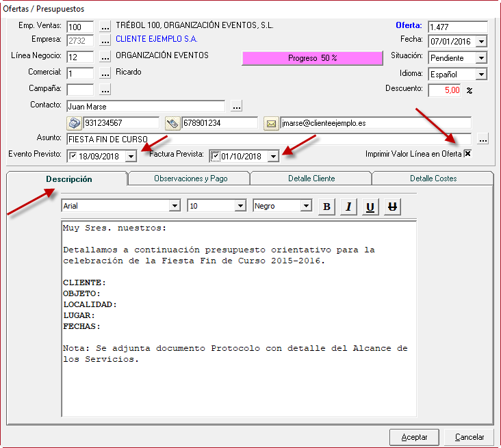Switch to the Detalle Costes tab

[x=433, y=179]
